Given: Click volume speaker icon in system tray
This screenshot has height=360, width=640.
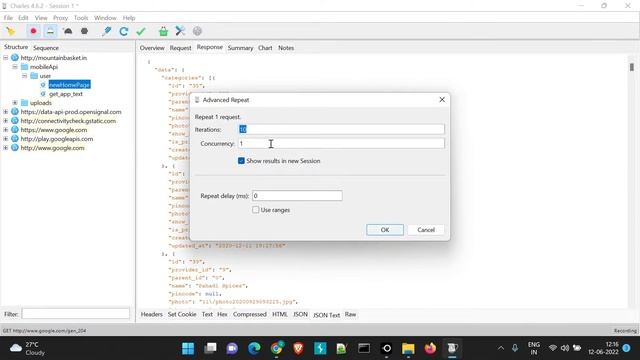Looking at the screenshot, I should coord(564,348).
